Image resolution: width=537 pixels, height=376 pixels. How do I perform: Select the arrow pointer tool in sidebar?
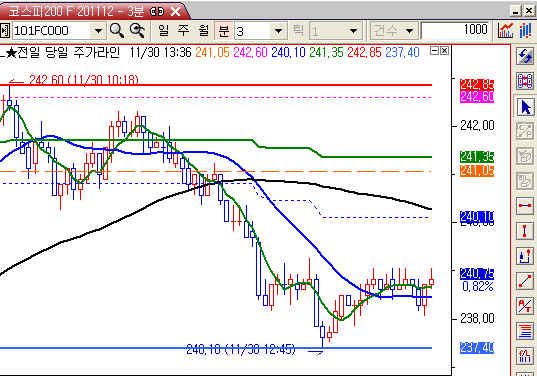pyautogui.click(x=525, y=107)
